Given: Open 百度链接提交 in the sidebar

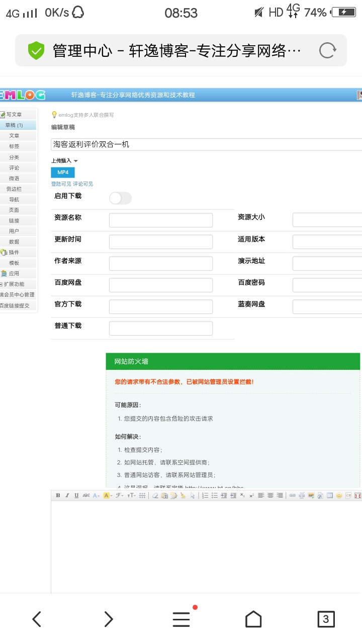Looking at the screenshot, I should (x=18, y=305).
